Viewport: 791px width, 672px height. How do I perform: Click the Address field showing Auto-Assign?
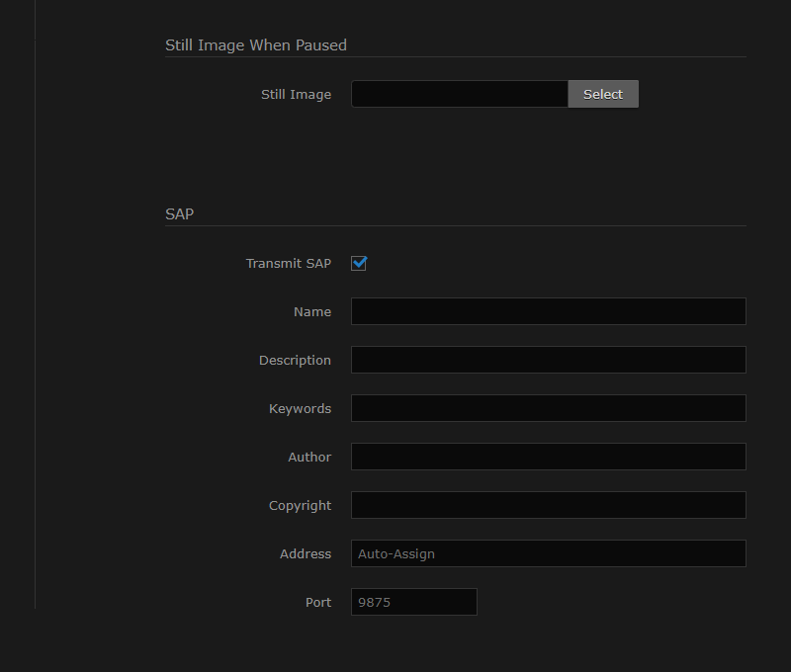548,552
